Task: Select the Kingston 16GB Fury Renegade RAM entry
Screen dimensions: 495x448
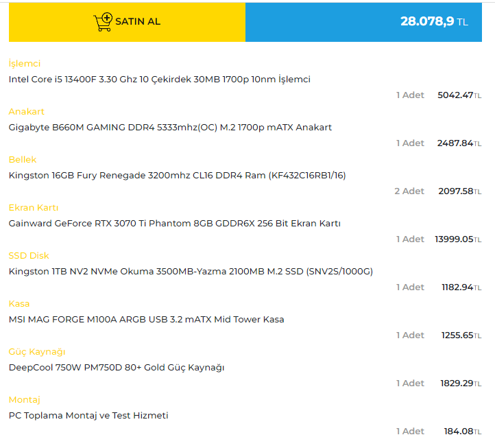Action: point(177,176)
